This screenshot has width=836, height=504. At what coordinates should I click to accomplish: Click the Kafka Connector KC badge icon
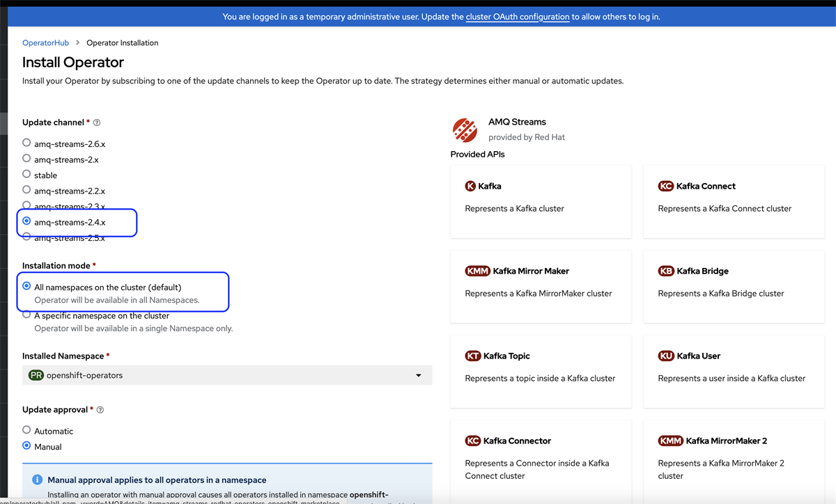tap(473, 441)
